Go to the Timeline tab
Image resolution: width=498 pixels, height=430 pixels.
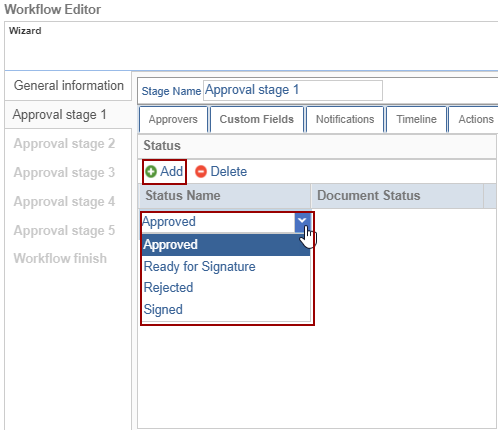click(416, 119)
